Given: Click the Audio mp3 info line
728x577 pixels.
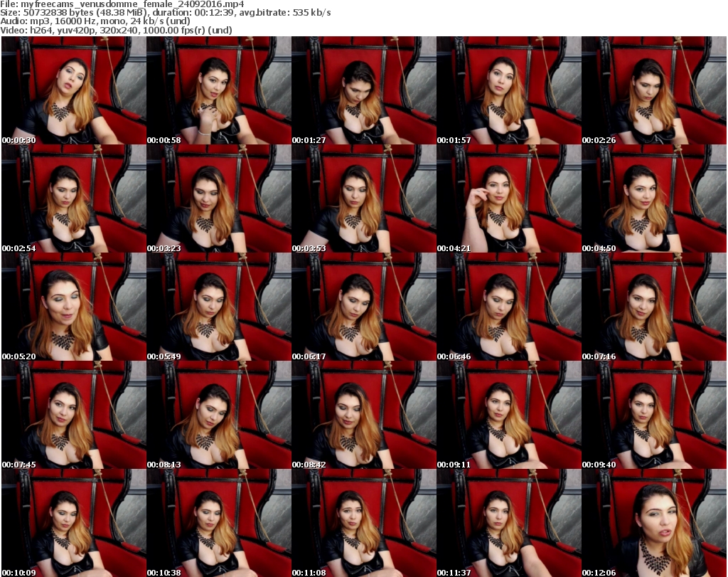Looking at the screenshot, I should 95,21.
